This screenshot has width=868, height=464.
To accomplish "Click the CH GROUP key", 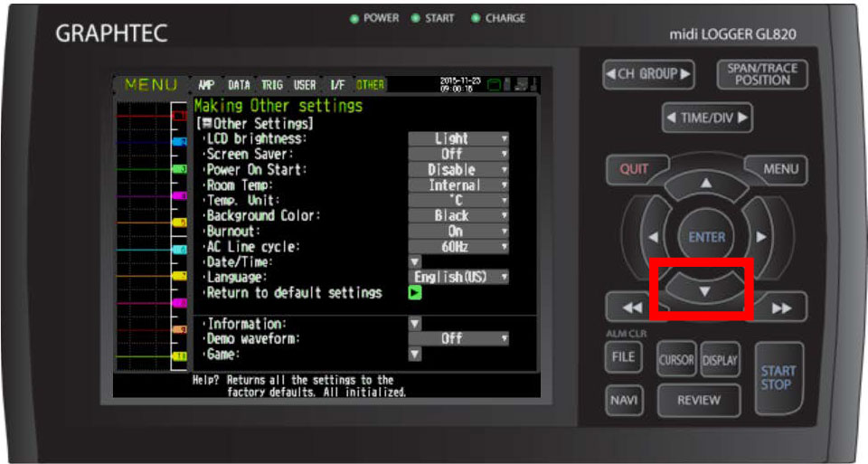I will 648,74.
